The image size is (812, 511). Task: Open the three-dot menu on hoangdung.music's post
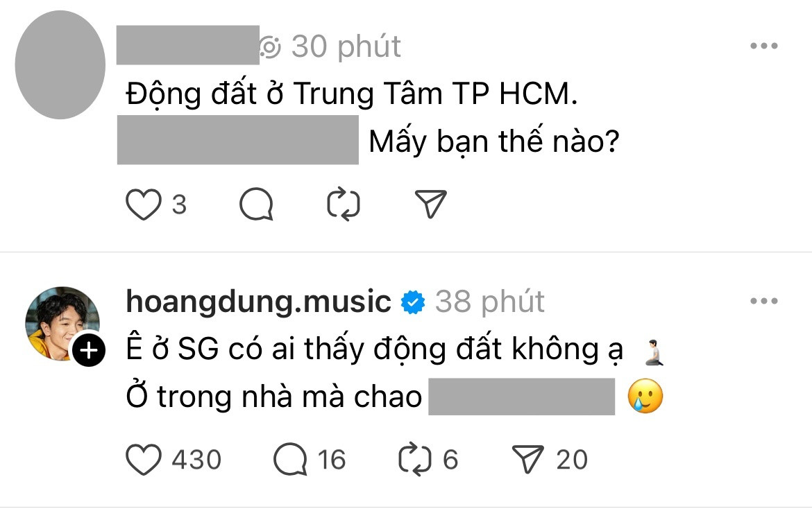(x=764, y=301)
